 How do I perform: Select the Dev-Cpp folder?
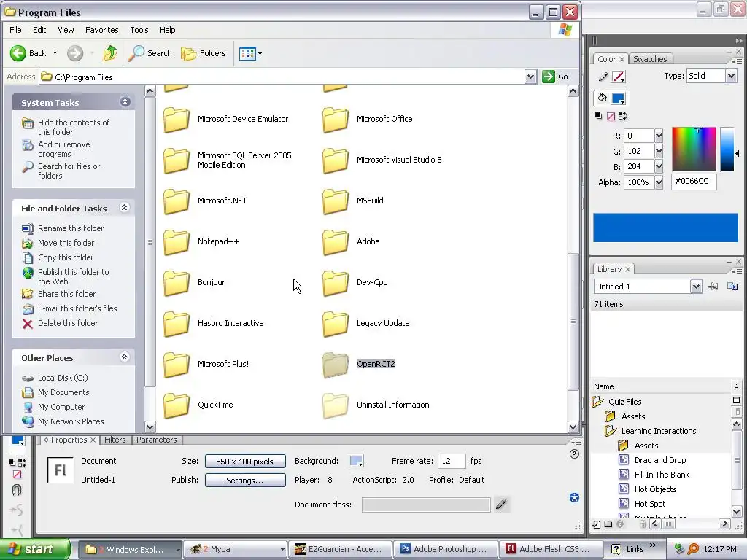tap(355, 282)
